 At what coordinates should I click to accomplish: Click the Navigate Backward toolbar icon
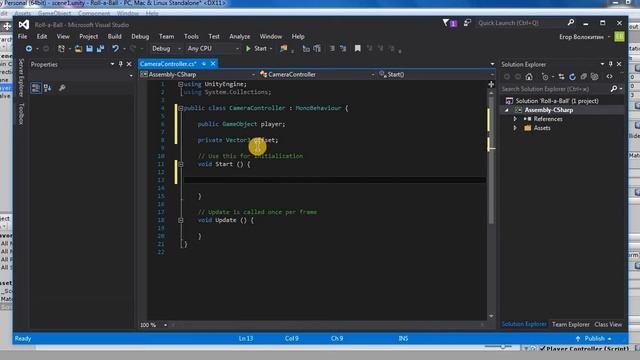[29, 49]
